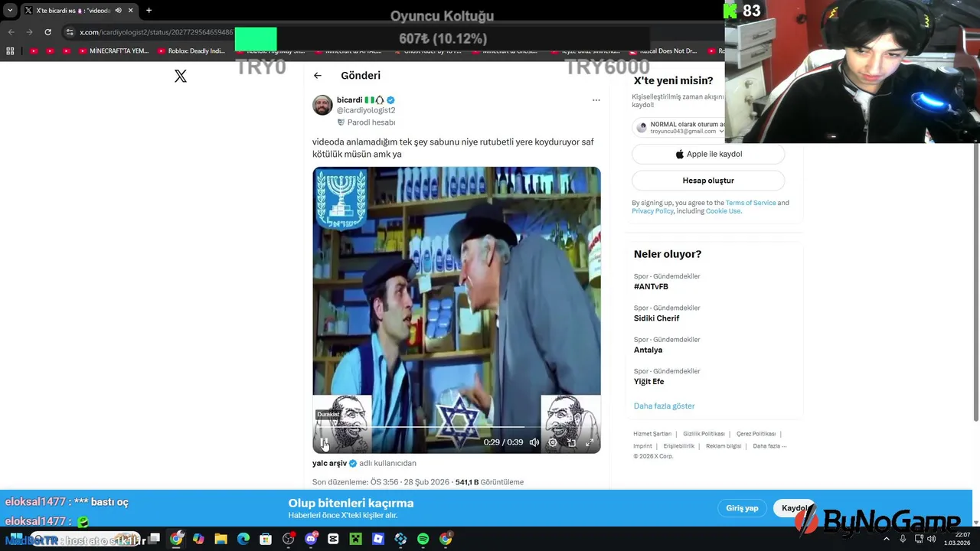Open site information icon in address bar
980x551 pixels.
[x=70, y=32]
